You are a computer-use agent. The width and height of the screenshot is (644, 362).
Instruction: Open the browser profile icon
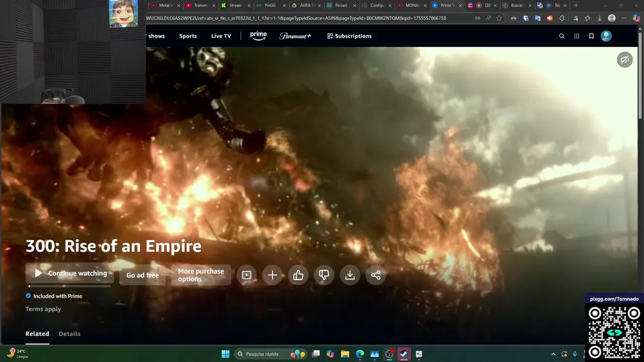[612, 18]
